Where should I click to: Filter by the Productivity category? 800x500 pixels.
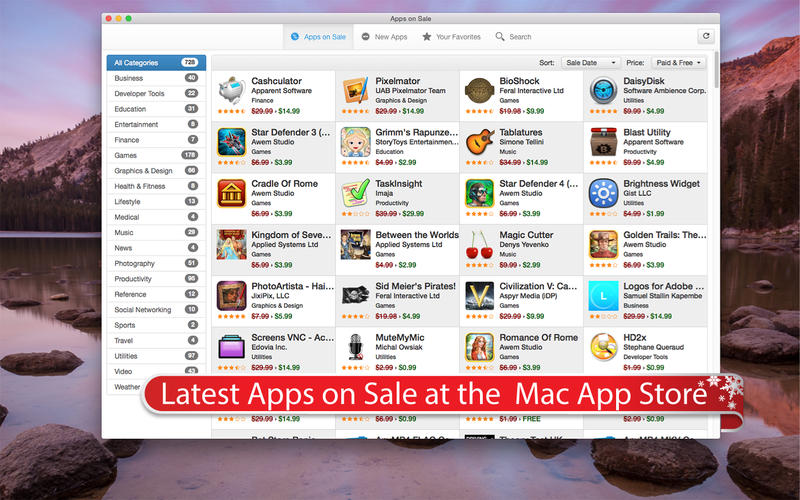click(155, 279)
